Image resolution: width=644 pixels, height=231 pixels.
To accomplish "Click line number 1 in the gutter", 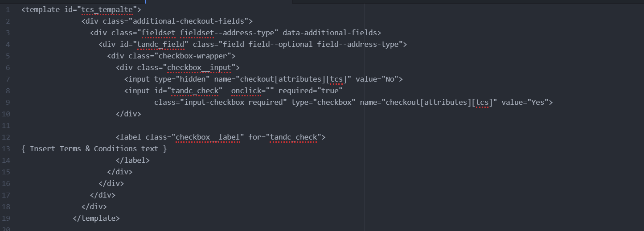I will (x=8, y=9).
